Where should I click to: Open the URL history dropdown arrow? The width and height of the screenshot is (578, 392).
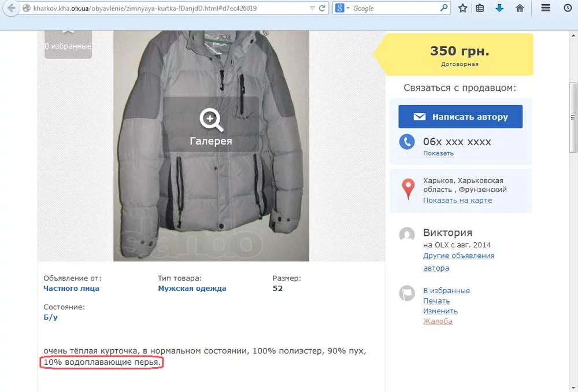(x=312, y=9)
